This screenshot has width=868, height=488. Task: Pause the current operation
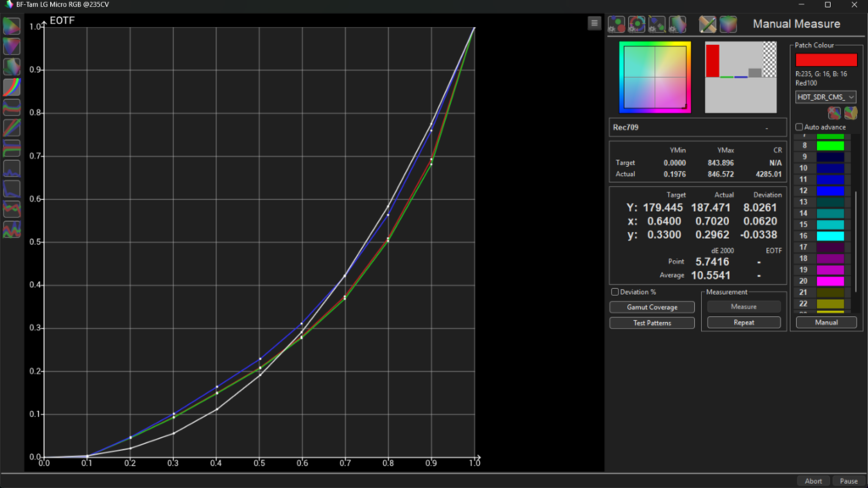coord(848,481)
